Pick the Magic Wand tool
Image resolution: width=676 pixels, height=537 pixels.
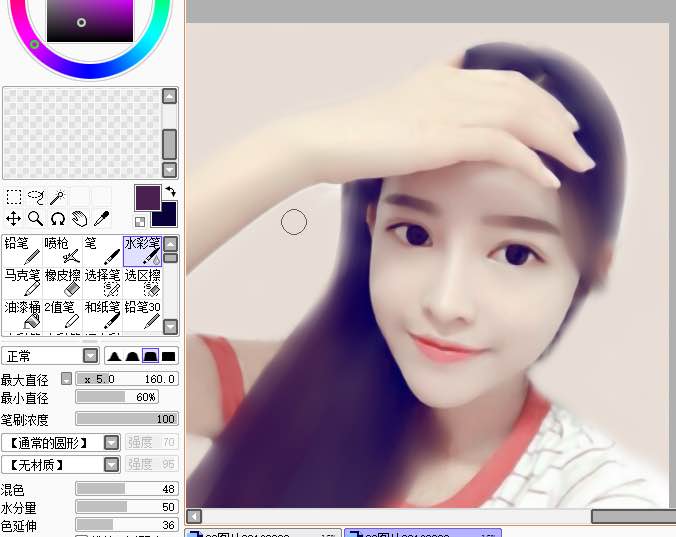pyautogui.click(x=58, y=197)
